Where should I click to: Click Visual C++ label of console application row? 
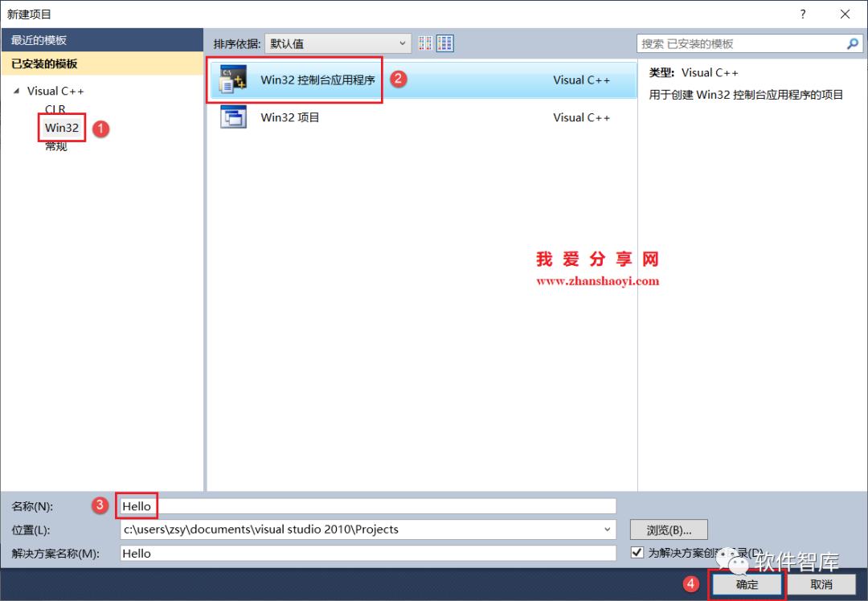(581, 80)
